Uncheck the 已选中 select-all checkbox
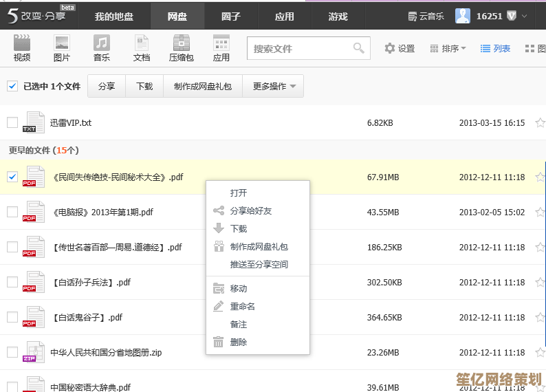The image size is (546, 392). pos(12,86)
